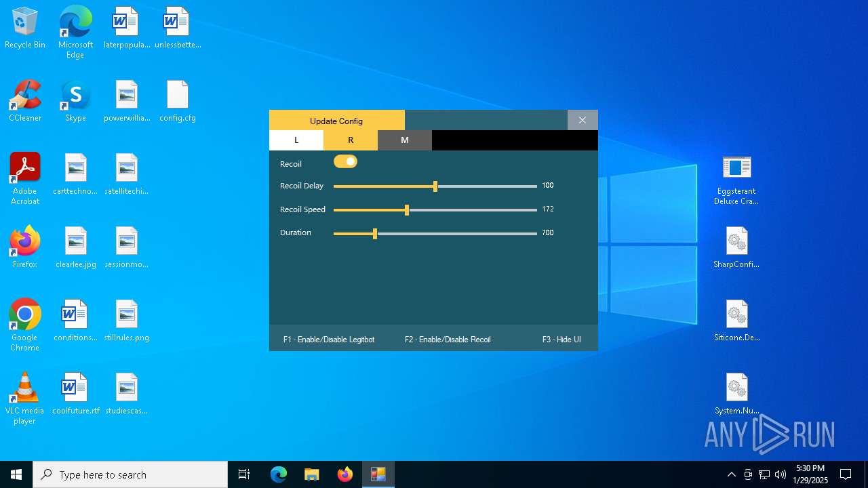868x488 pixels.
Task: Select the conditions Word document icon
Action: tap(75, 321)
